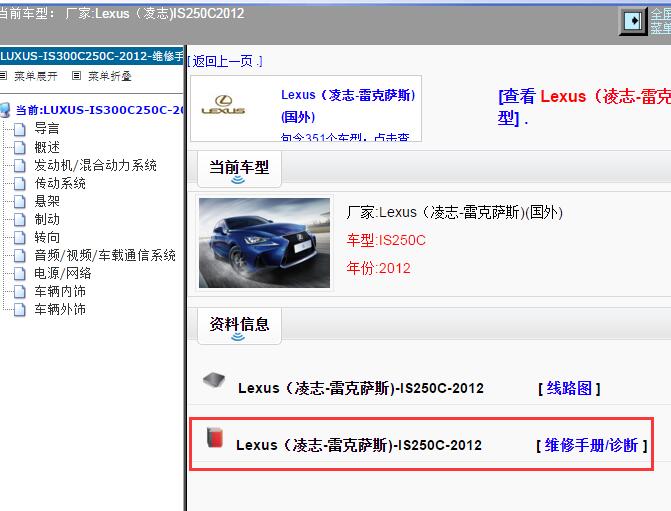Click the page icon beside 悬架
This screenshot has height=511, width=671.
19,201
